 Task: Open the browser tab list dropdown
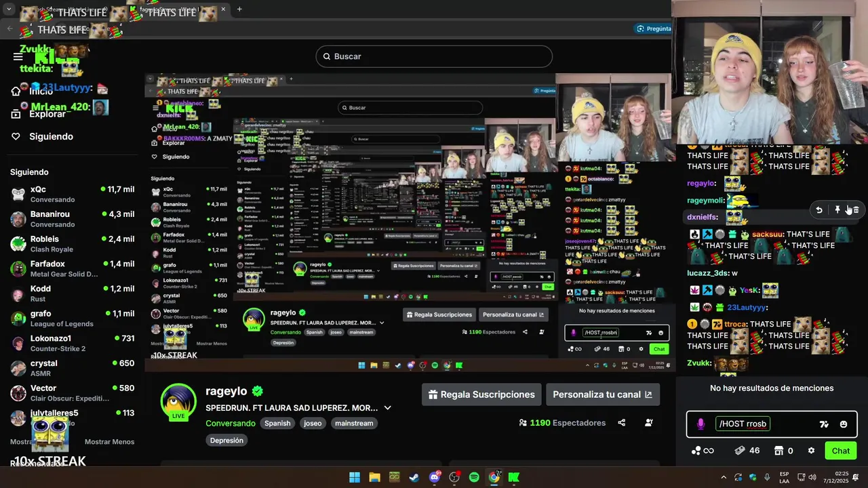coord(9,9)
